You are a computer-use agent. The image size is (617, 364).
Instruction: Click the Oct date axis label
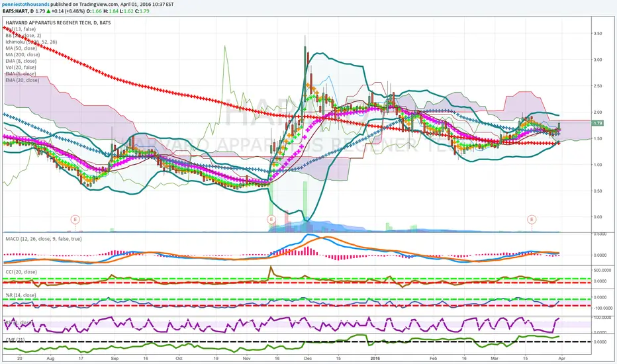click(x=179, y=359)
